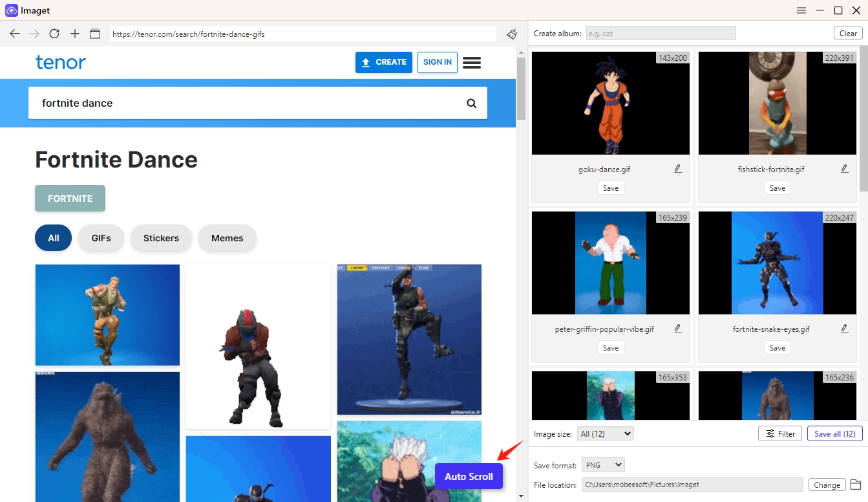Screen dimensions: 868x502
Task: Select the Stickers filter tab
Action: [x=161, y=238]
